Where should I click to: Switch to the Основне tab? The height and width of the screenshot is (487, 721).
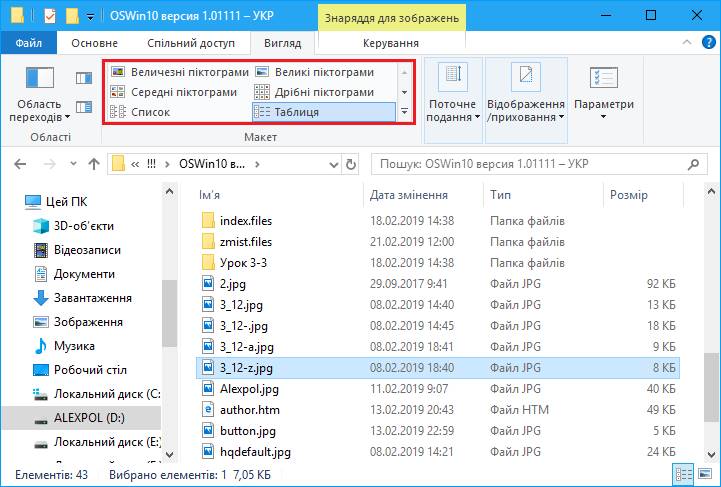coord(94,43)
